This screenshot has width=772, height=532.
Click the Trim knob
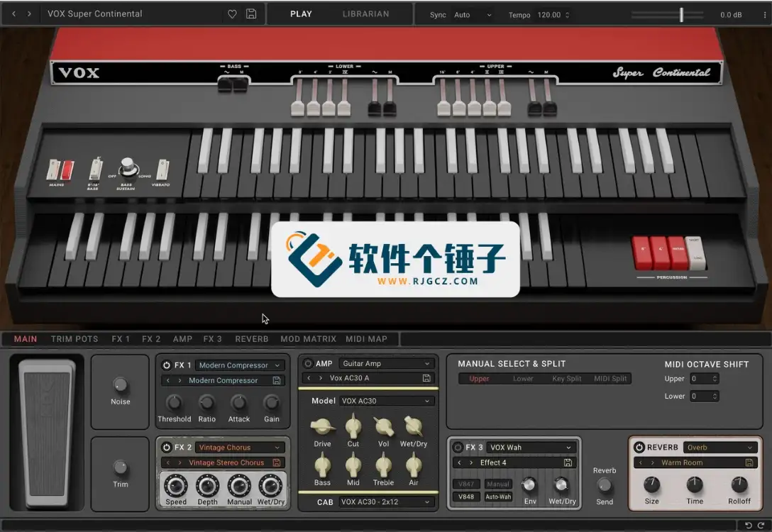click(x=120, y=467)
